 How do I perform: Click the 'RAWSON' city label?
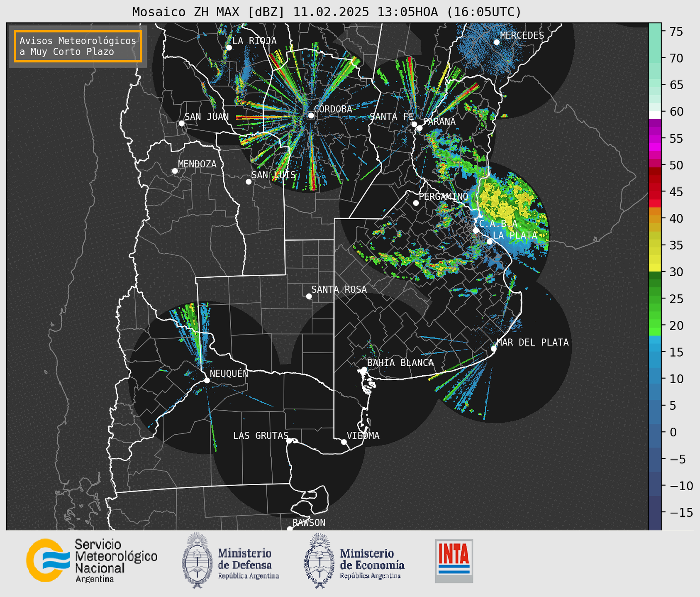click(x=309, y=523)
